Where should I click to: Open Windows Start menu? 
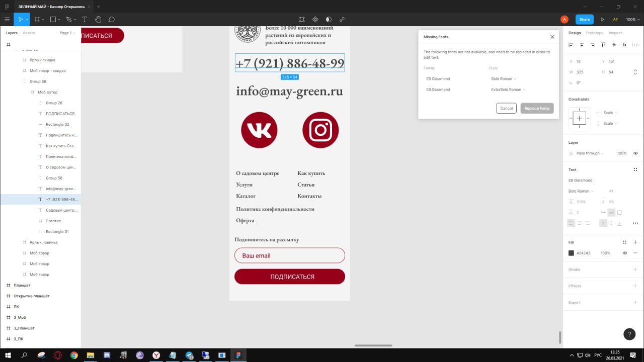click(8, 355)
